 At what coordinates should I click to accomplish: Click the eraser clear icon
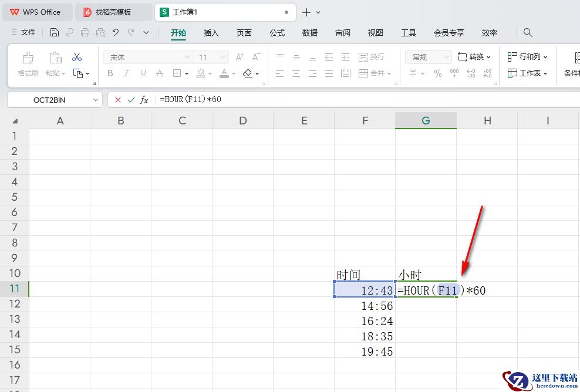click(248, 73)
